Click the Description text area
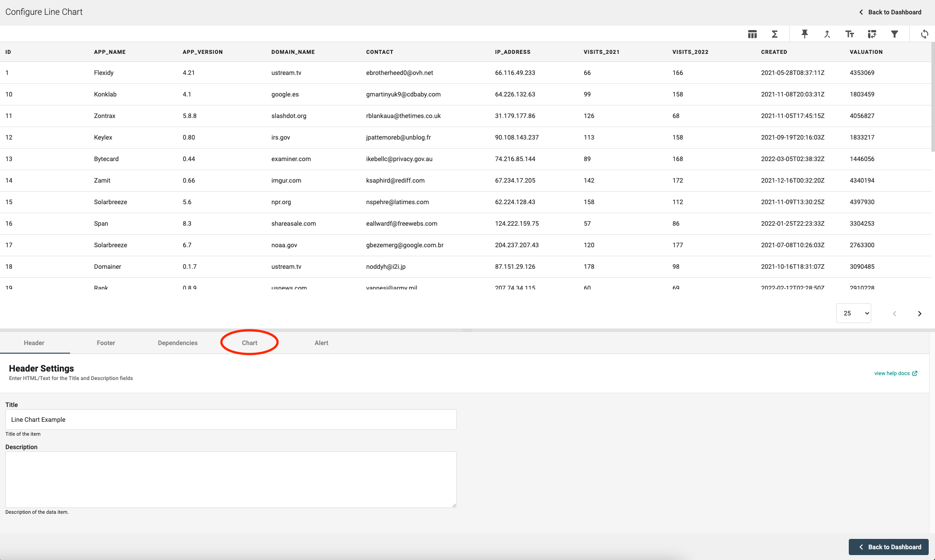This screenshot has width=935, height=560. (231, 479)
